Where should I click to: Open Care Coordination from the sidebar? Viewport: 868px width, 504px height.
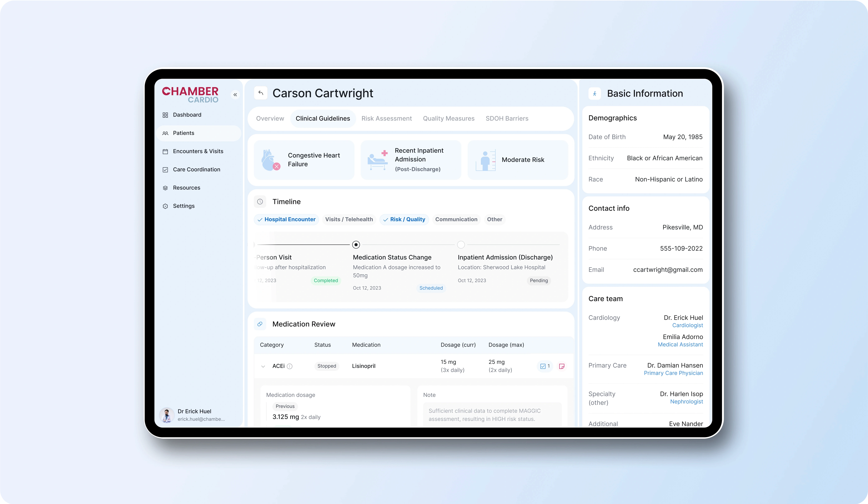(196, 169)
